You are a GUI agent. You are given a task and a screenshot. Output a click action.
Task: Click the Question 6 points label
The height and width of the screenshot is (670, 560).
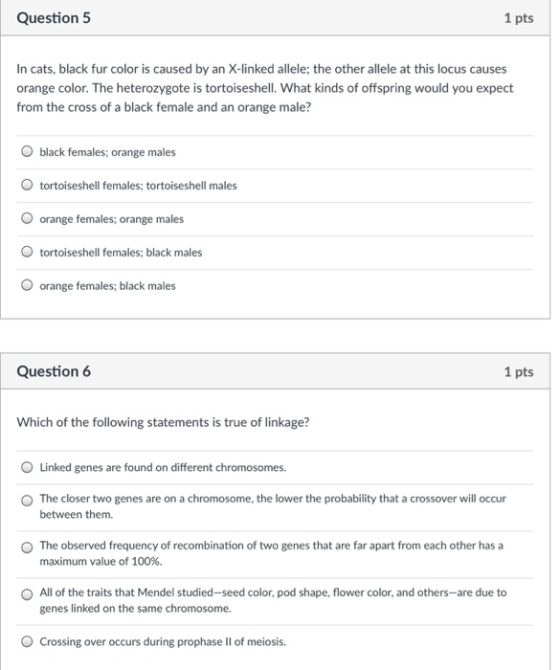click(x=519, y=371)
